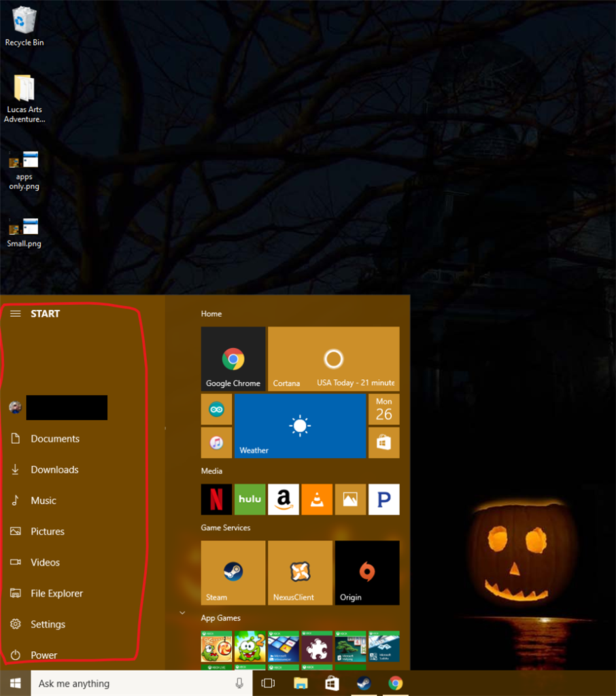The image size is (616, 696).
Task: Click the Windows Start button on taskbar
Action: (15, 683)
